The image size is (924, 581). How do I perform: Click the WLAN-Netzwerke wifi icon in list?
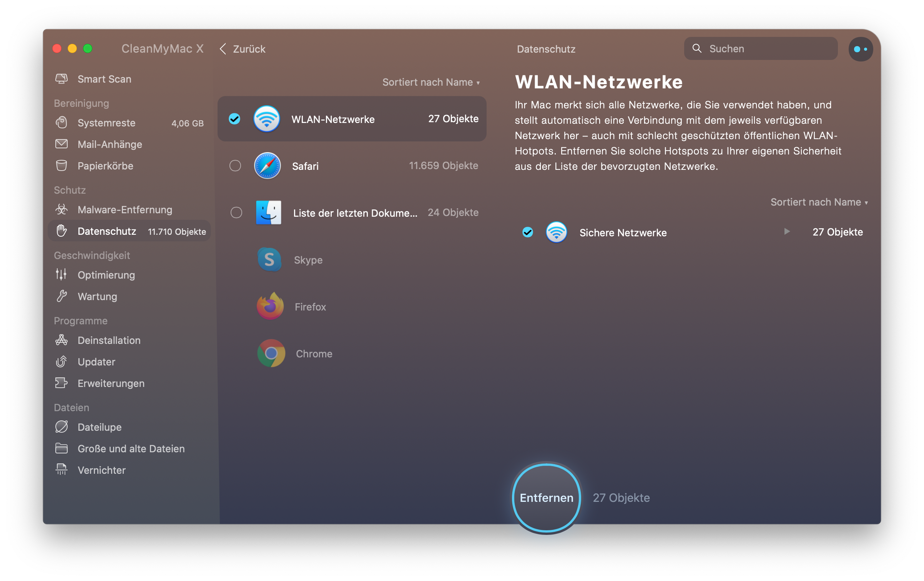click(x=267, y=119)
